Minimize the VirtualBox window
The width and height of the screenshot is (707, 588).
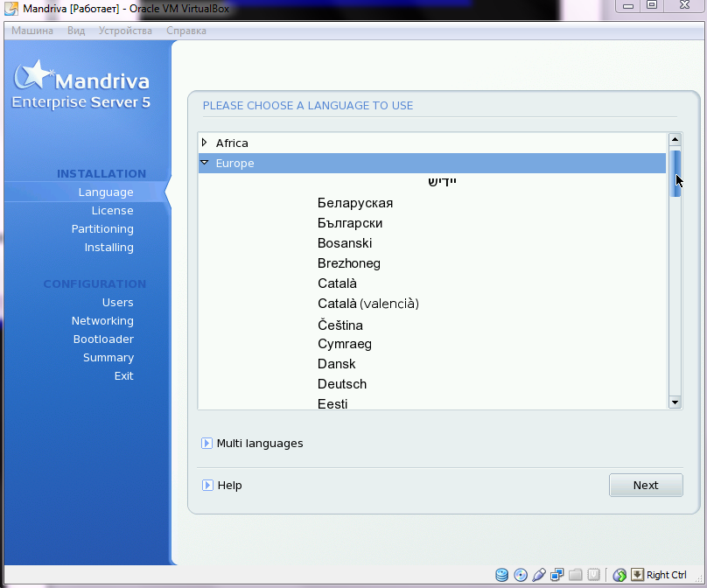point(628,6)
